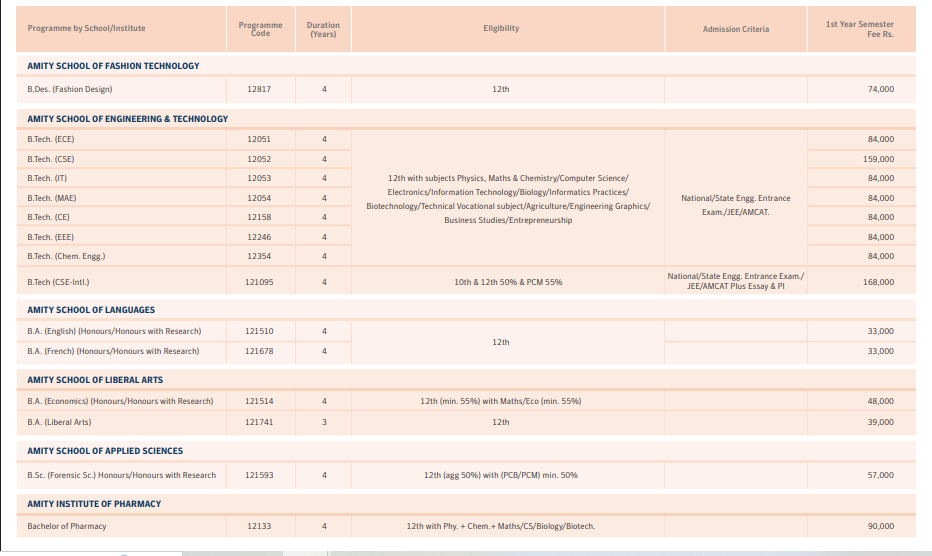Select the 'B.Tech. (EEE)' programme
This screenshot has height=556, width=932.
(51, 237)
